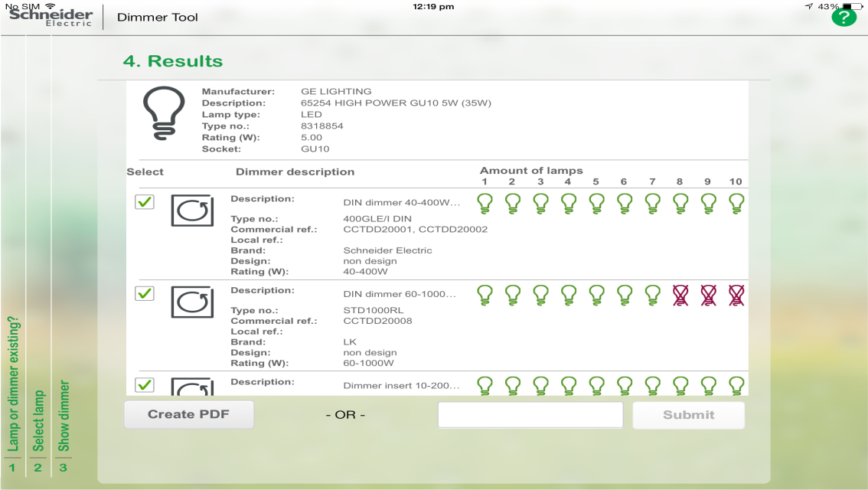Select 4-lamp bulb for DIN dimmer 60-1000
This screenshot has height=490, width=868.
point(569,295)
